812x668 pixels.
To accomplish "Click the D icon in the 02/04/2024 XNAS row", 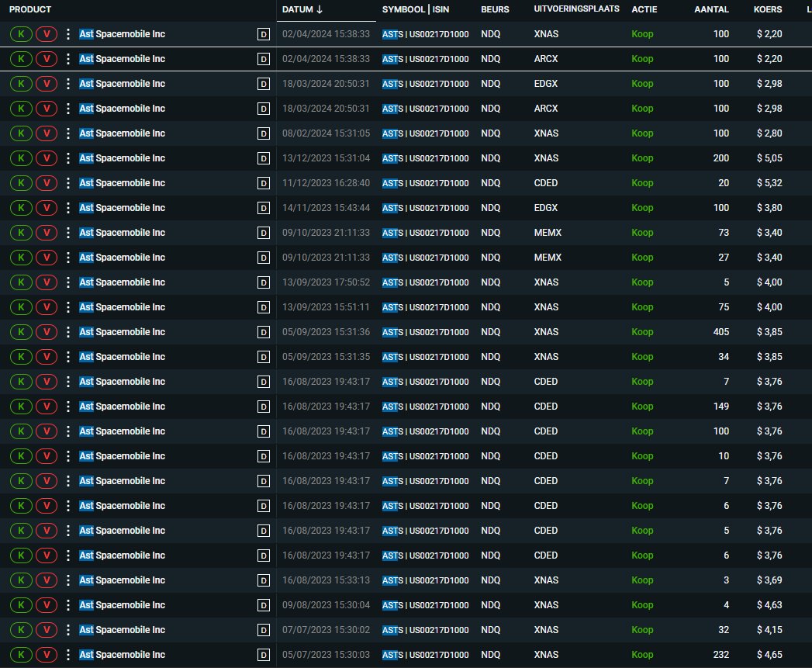I will [x=264, y=35].
